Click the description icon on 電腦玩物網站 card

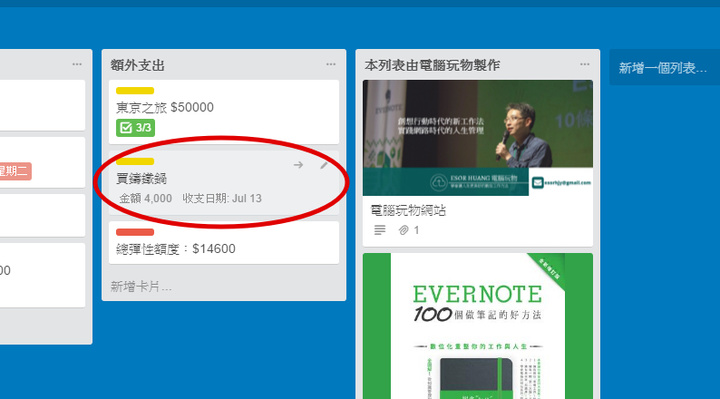[380, 230]
